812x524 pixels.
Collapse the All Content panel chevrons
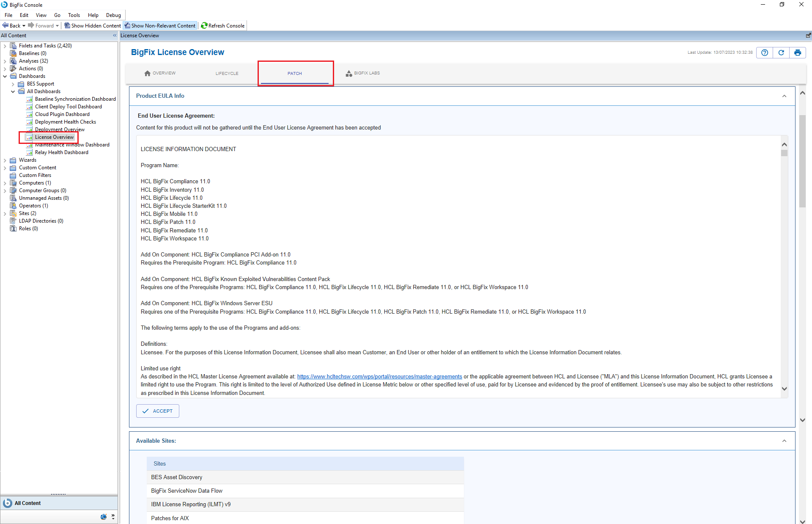[115, 36]
